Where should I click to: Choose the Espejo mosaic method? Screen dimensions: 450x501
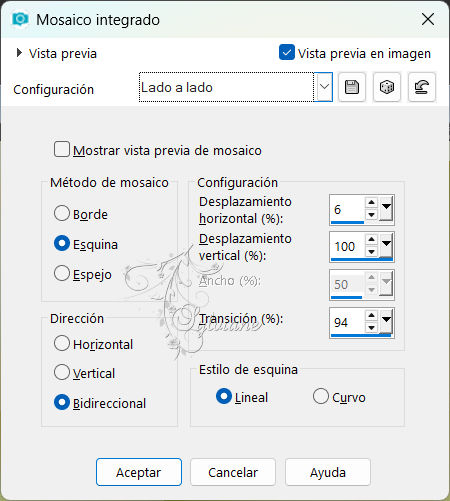[x=62, y=273]
